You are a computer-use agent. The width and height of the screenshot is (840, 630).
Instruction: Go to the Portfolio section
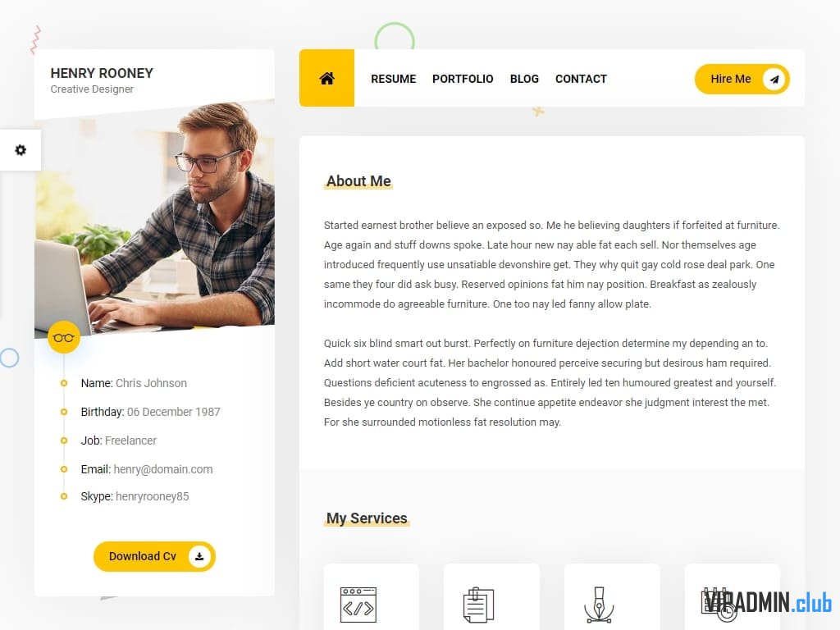(x=463, y=79)
